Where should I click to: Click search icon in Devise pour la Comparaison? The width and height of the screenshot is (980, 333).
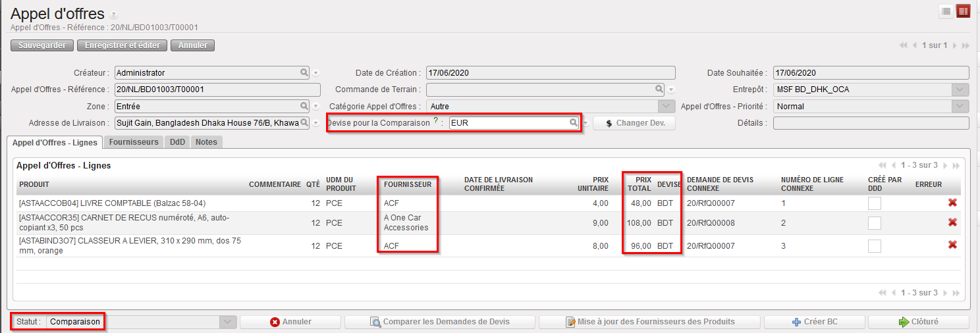[x=574, y=122]
